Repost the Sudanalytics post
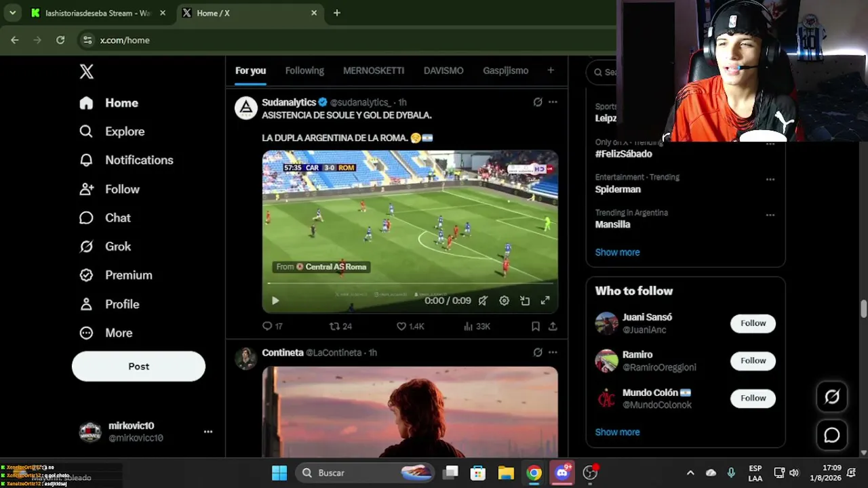868x488 pixels. (x=340, y=327)
